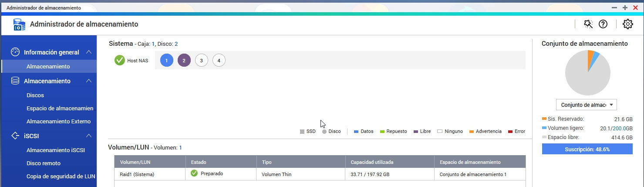The height and width of the screenshot is (187, 644).
Task: Open Copia de seguridad de LUN
Action: [x=61, y=176]
